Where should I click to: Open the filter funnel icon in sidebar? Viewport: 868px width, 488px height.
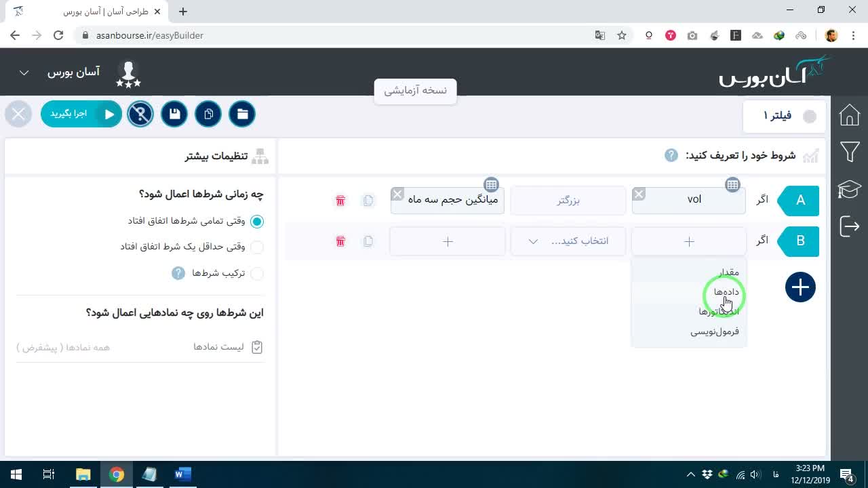(849, 152)
